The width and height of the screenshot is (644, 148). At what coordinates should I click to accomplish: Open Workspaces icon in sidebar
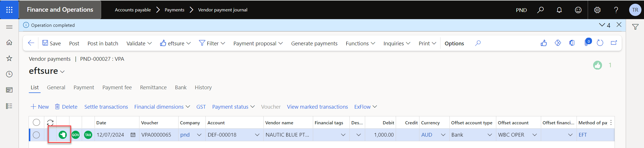(9, 90)
